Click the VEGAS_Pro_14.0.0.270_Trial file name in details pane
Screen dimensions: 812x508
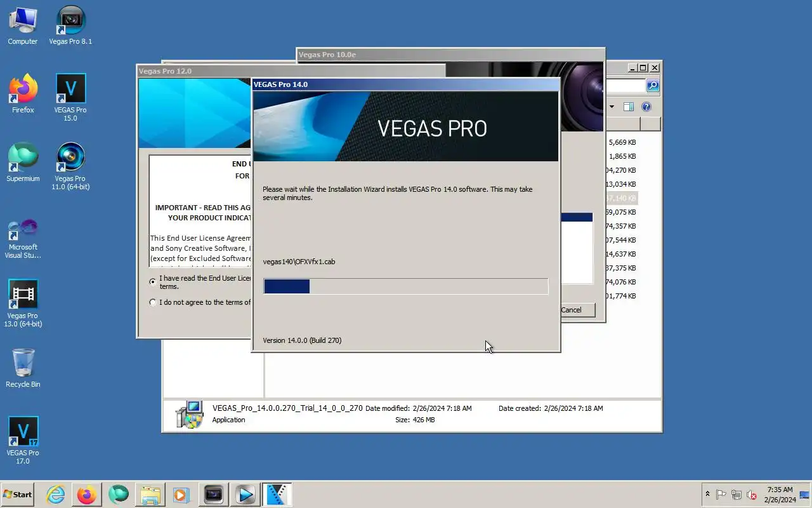pyautogui.click(x=287, y=408)
